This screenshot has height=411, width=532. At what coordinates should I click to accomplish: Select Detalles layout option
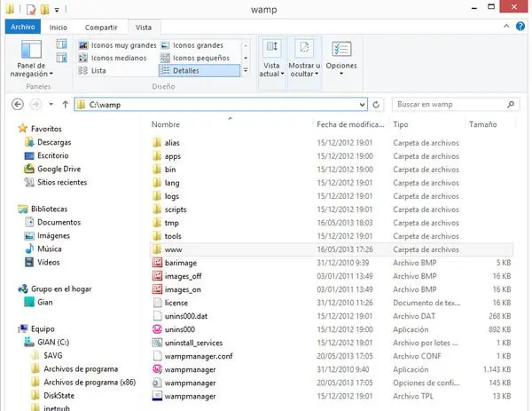(x=199, y=71)
